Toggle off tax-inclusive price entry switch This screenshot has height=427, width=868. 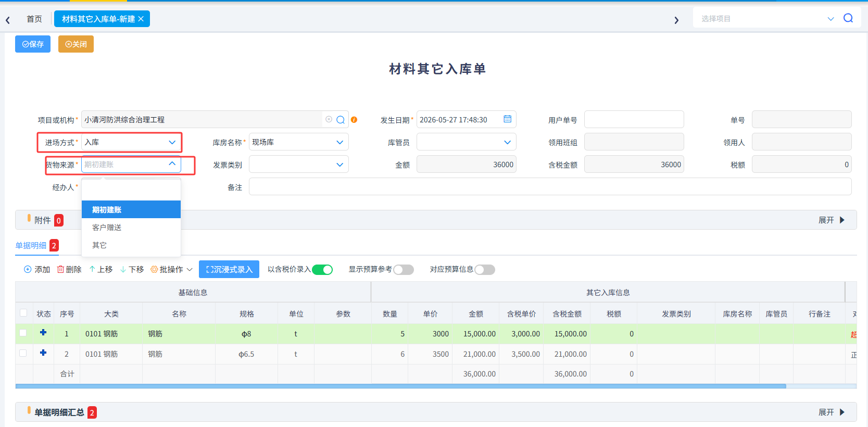[322, 269]
